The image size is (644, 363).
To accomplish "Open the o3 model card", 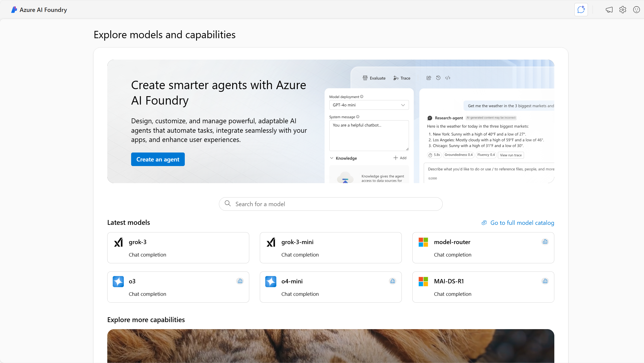I will point(178,287).
